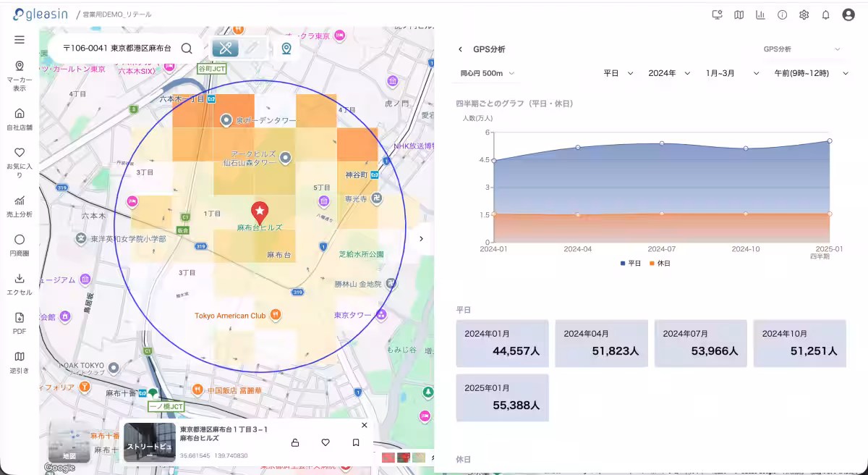Select the ruler and pencil drawing tool

coord(225,48)
